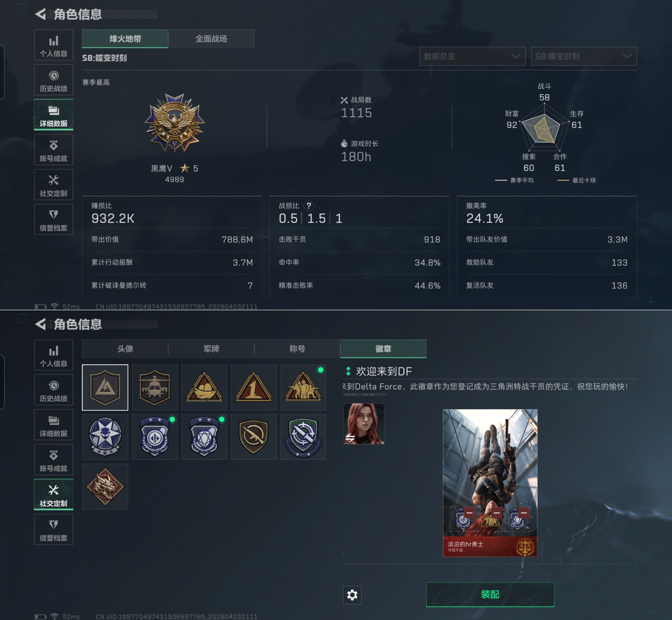Click the green 装配 equip button
This screenshot has height=620, width=672.
[x=490, y=594]
